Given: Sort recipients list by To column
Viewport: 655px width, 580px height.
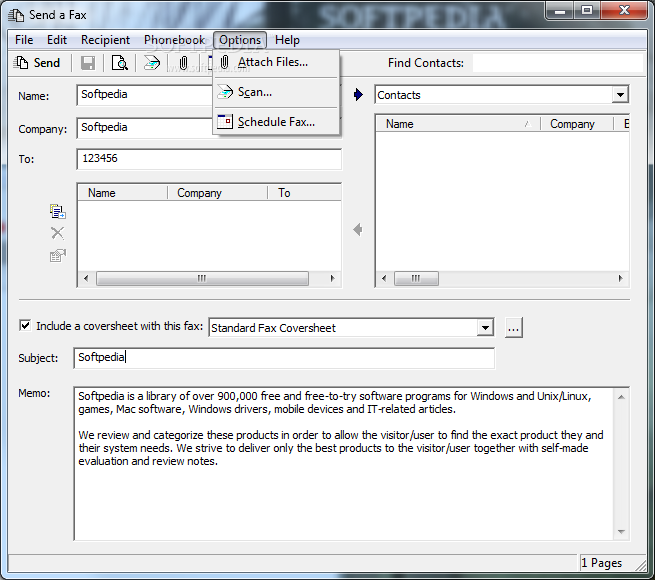Looking at the screenshot, I should 305,193.
